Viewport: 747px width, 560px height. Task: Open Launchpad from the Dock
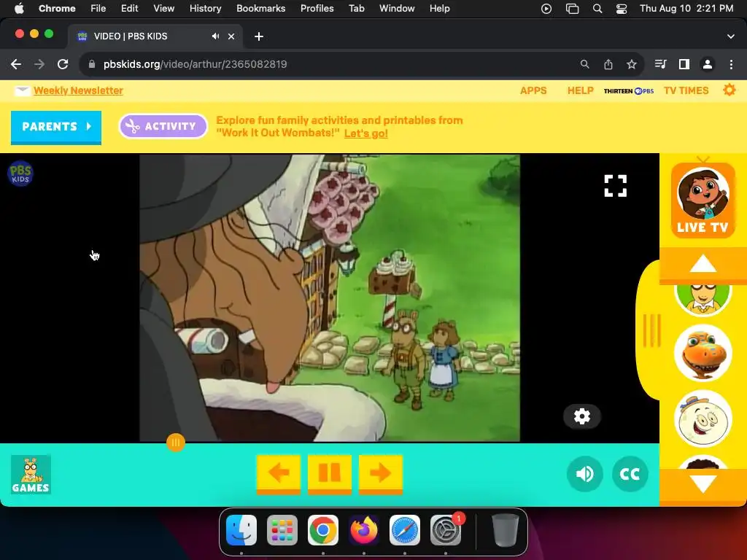point(282,529)
